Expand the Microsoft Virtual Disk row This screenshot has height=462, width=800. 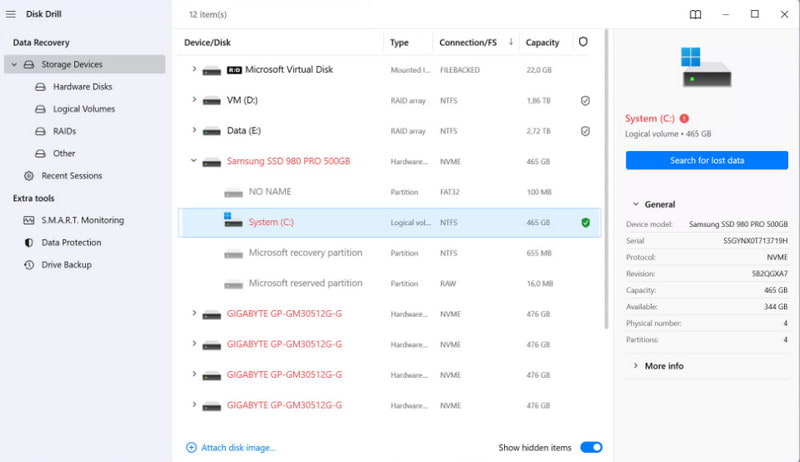194,69
